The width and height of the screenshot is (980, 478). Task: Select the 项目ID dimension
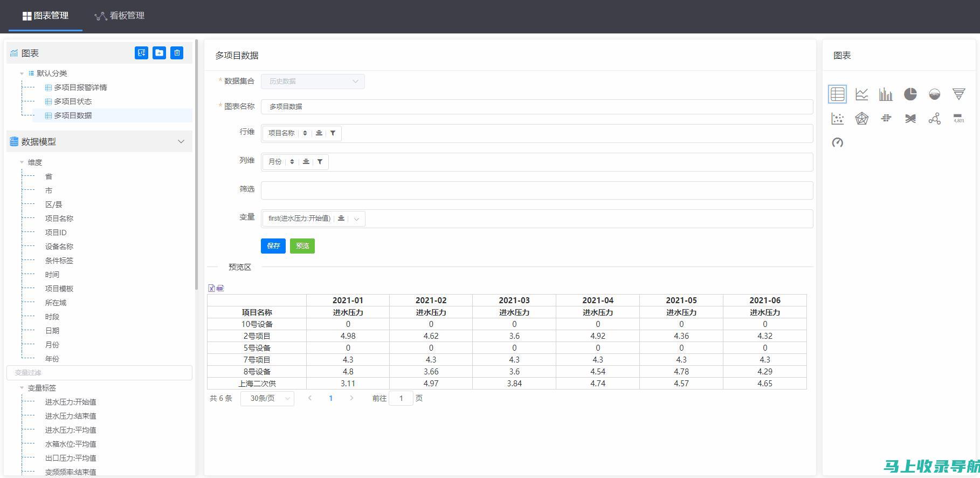coord(56,233)
